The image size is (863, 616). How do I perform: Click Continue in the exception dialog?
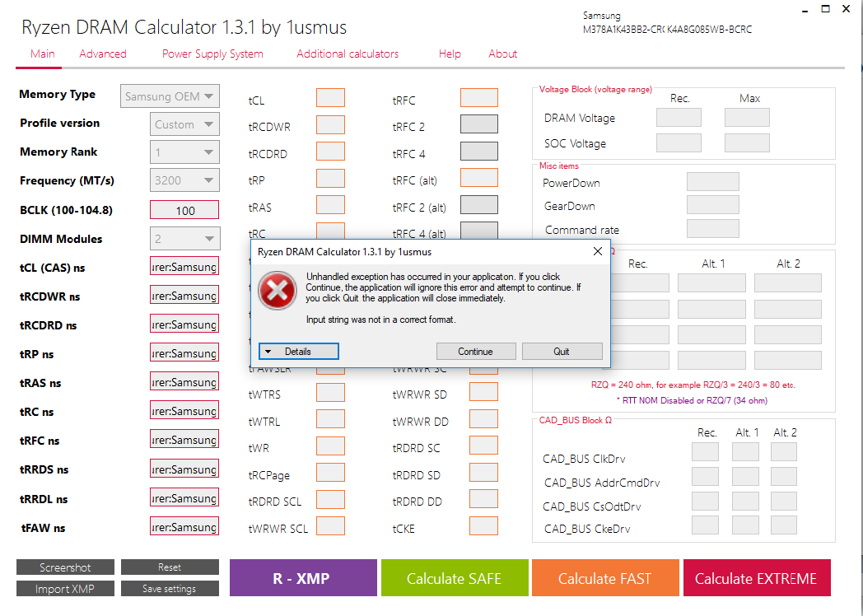coord(475,351)
